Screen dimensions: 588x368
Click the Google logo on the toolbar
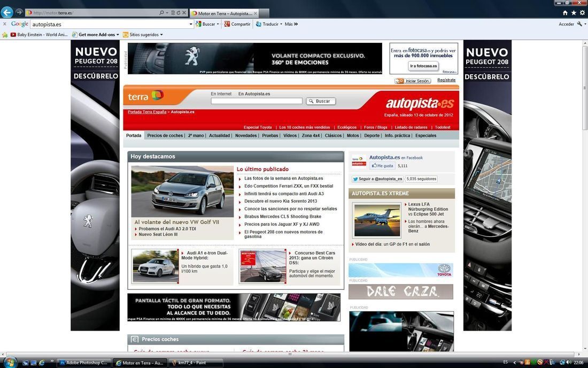19,24
